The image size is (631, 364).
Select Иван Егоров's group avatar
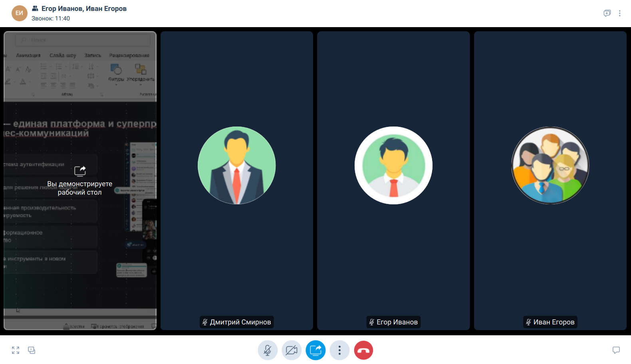coord(550,165)
